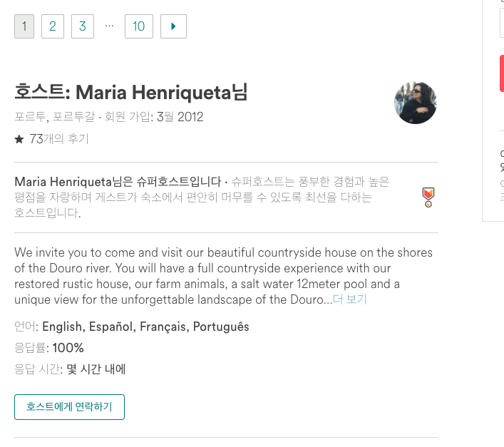
Task: Select page 1 in pagination
Action: tap(24, 27)
